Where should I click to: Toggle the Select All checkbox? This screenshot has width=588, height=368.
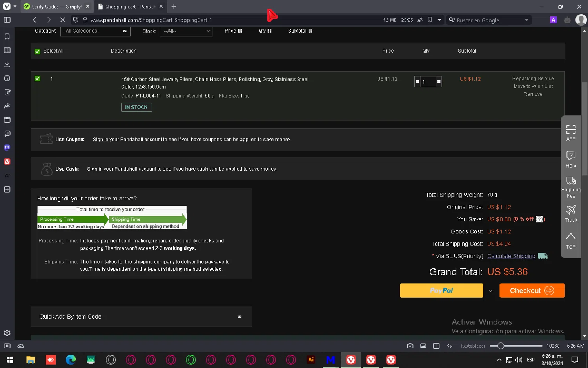click(38, 51)
